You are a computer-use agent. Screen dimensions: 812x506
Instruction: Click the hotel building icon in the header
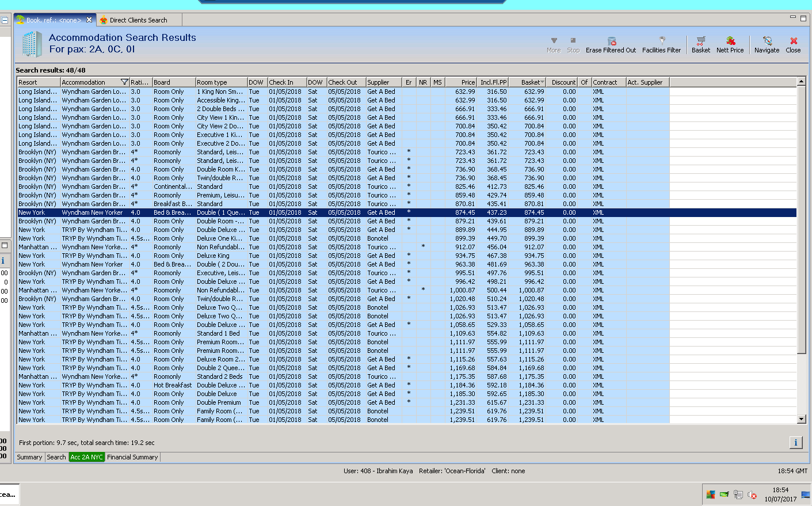(32, 44)
